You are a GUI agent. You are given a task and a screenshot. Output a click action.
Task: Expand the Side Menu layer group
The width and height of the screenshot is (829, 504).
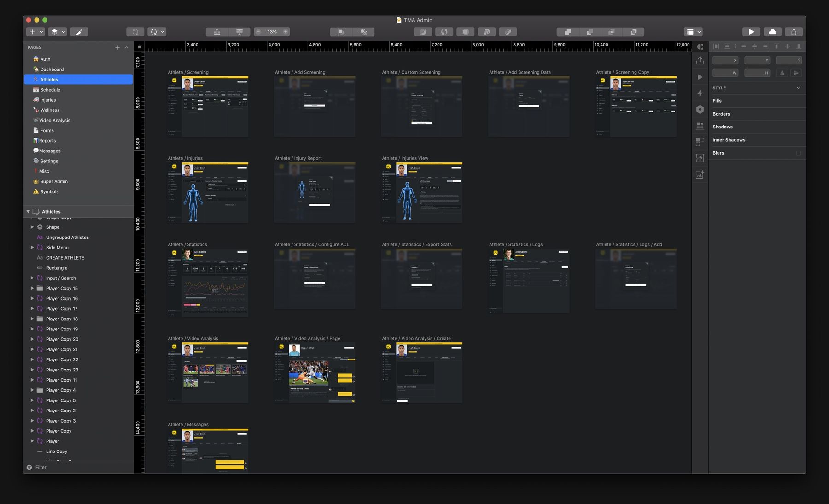click(32, 248)
